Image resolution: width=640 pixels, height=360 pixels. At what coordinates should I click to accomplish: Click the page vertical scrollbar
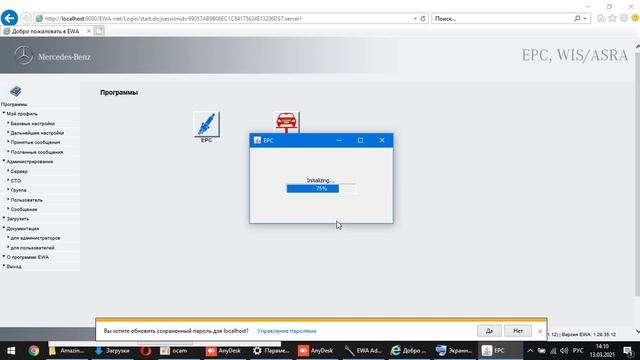point(637,173)
